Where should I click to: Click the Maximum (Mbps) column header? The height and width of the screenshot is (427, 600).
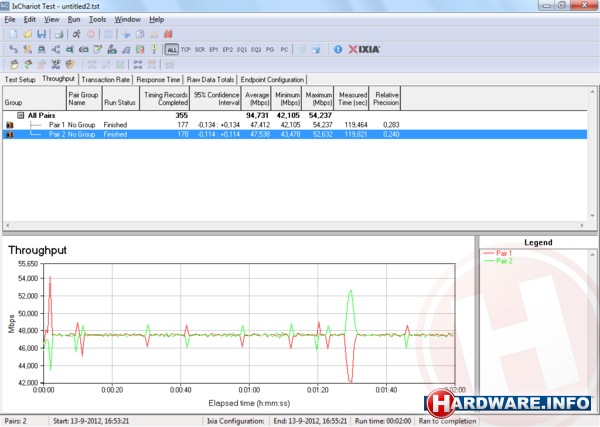[x=318, y=99]
